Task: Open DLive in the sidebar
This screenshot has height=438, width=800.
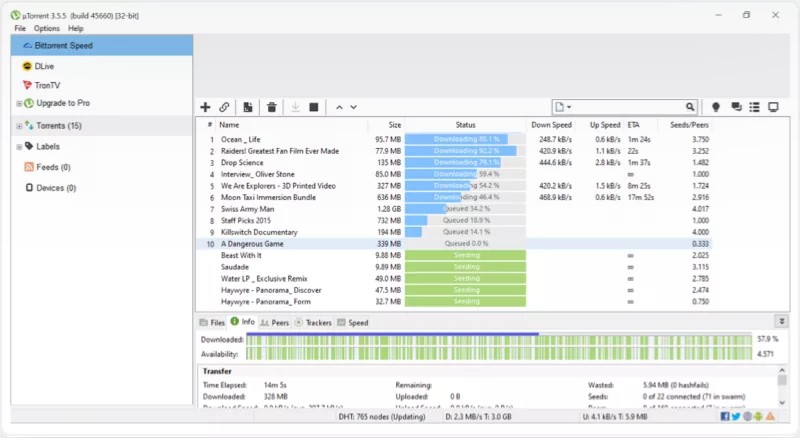Action: [44, 66]
